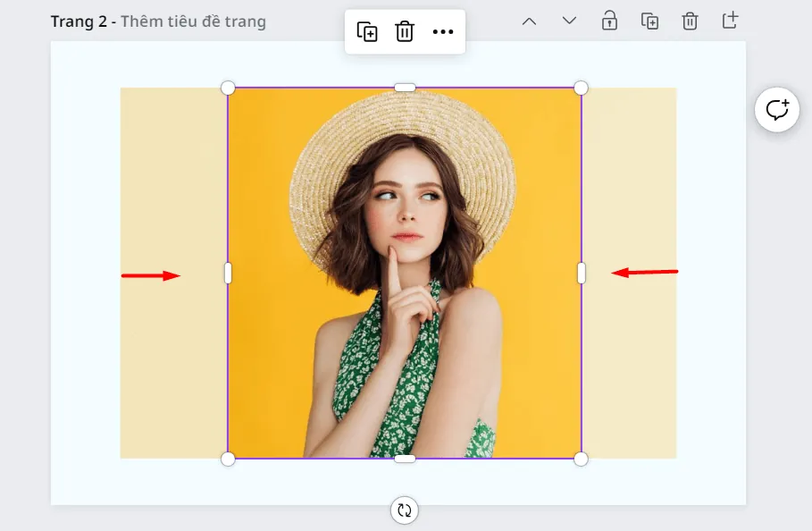This screenshot has height=531, width=812.
Task: Select the woman in straw hat photo
Action: [405, 273]
